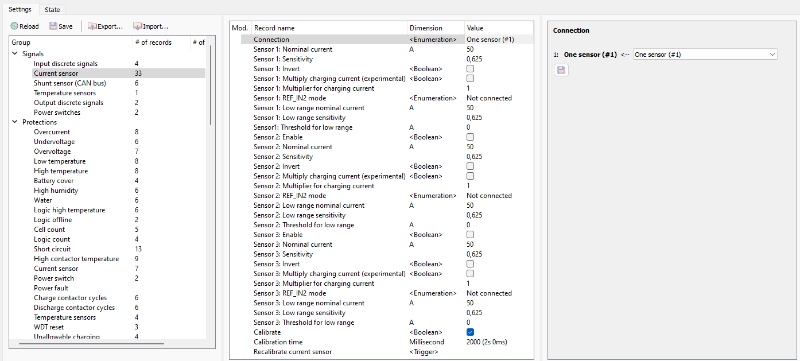Select High humidity protection group

tap(56, 191)
